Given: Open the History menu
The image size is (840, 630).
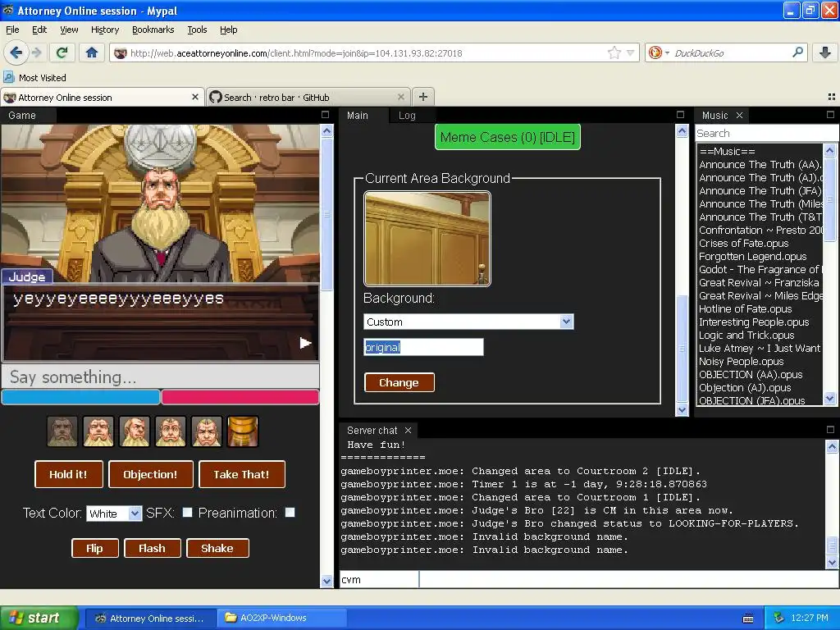Looking at the screenshot, I should (105, 30).
